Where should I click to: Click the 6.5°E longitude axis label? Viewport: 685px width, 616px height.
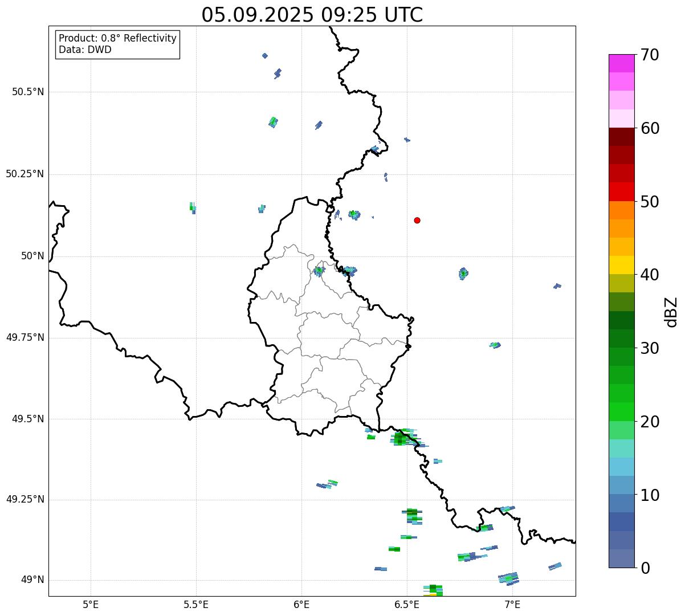point(407,604)
